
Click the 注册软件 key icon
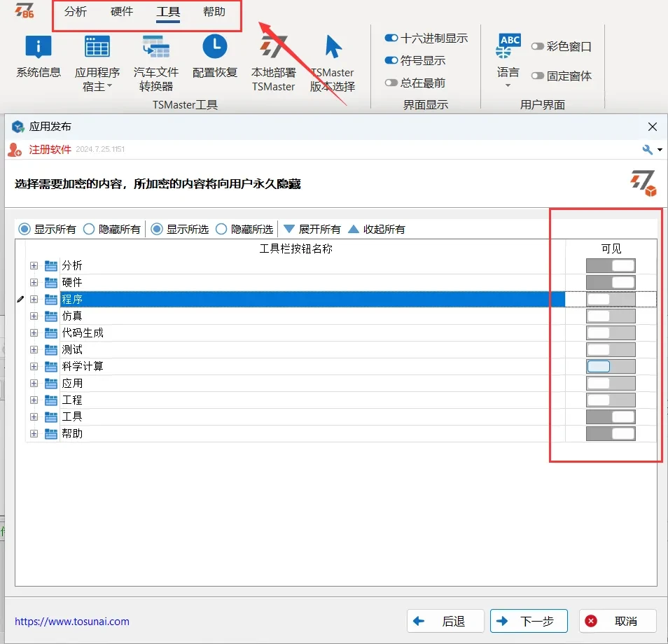coord(15,149)
